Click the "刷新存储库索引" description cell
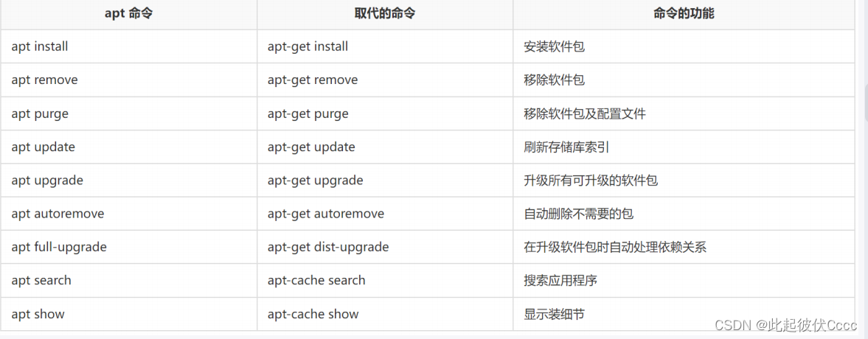This screenshot has height=339, width=868. tap(566, 147)
